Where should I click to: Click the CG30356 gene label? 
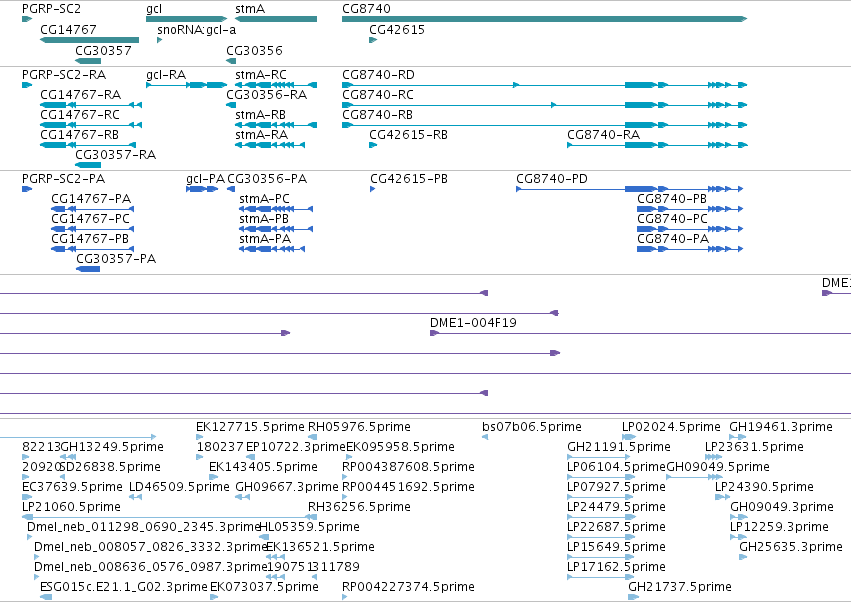(255, 50)
